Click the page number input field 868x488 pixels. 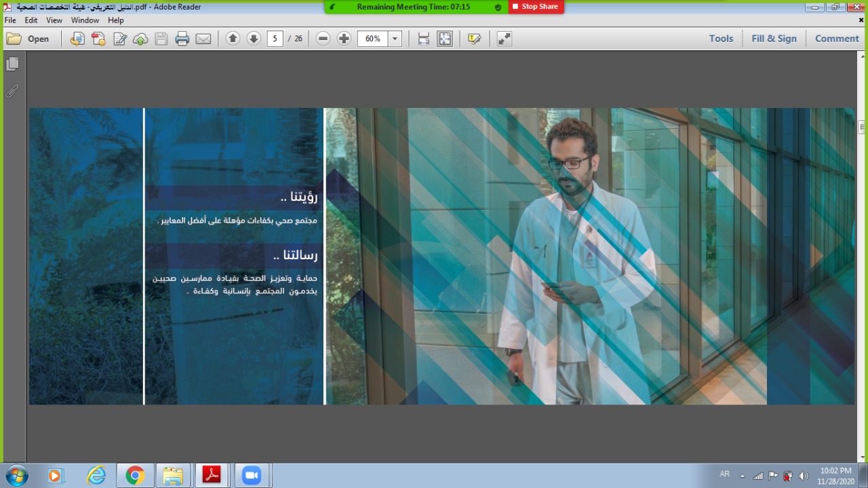coord(275,39)
